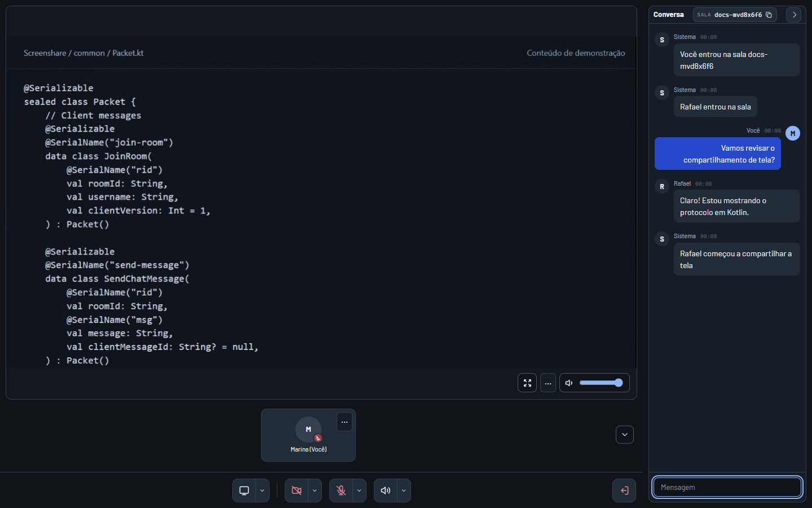Leave the room with exit icon

pyautogui.click(x=624, y=491)
